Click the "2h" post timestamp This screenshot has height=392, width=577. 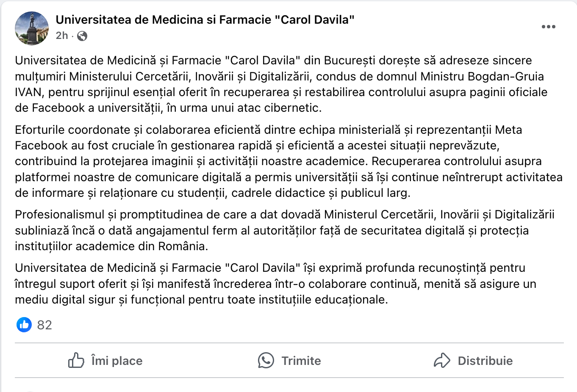[62, 36]
